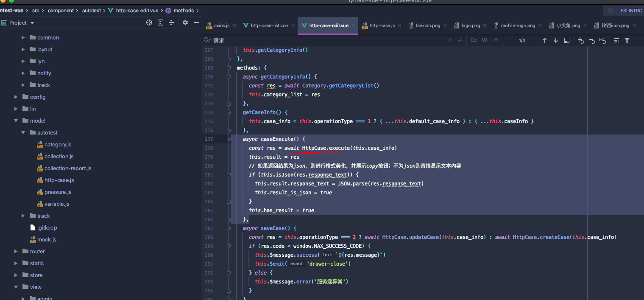Toggle Match Case (Cc) search option

click(474, 40)
